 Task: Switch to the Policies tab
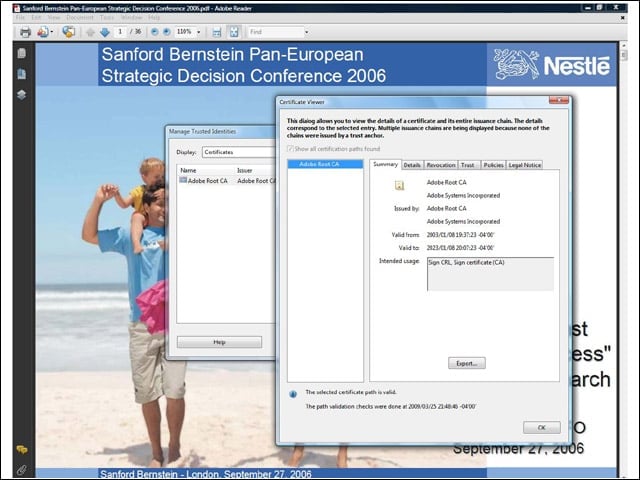493,165
